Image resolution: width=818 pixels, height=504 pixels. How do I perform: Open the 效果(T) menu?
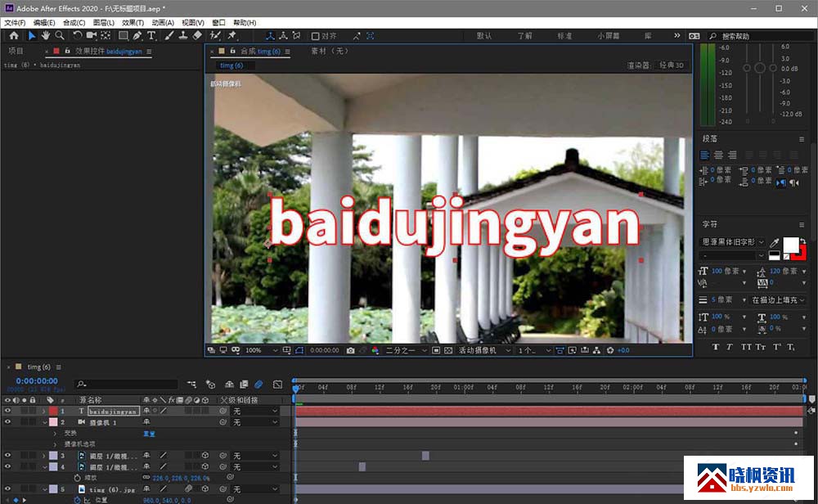[133, 22]
